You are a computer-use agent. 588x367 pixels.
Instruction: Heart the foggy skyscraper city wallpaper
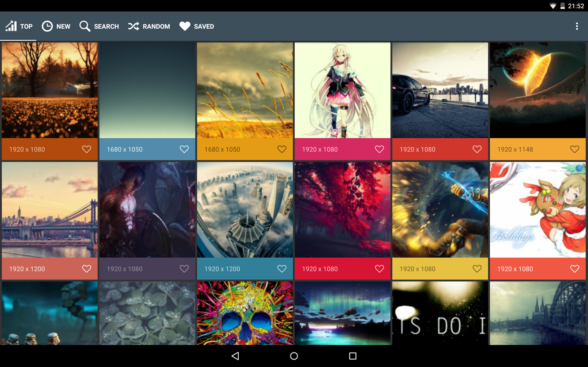[x=282, y=268]
